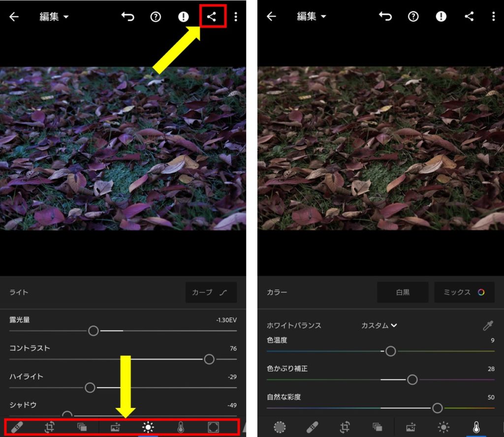Open the three-dot menu in the left screen
The height and width of the screenshot is (437, 504).
coord(236,17)
